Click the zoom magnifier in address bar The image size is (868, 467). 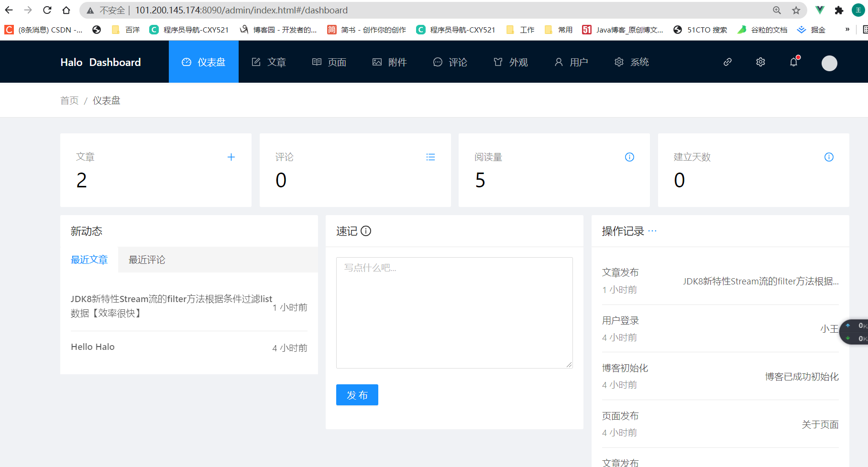(777, 10)
